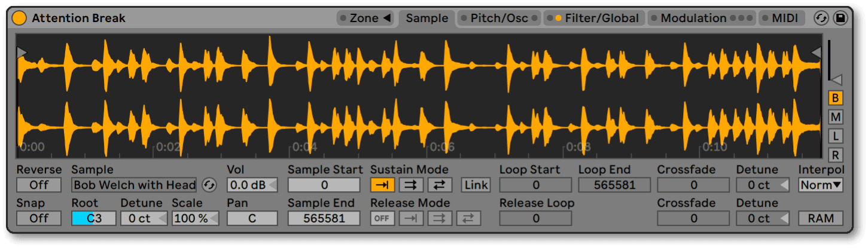Turn off release mode with OFF icon

pyautogui.click(x=382, y=218)
